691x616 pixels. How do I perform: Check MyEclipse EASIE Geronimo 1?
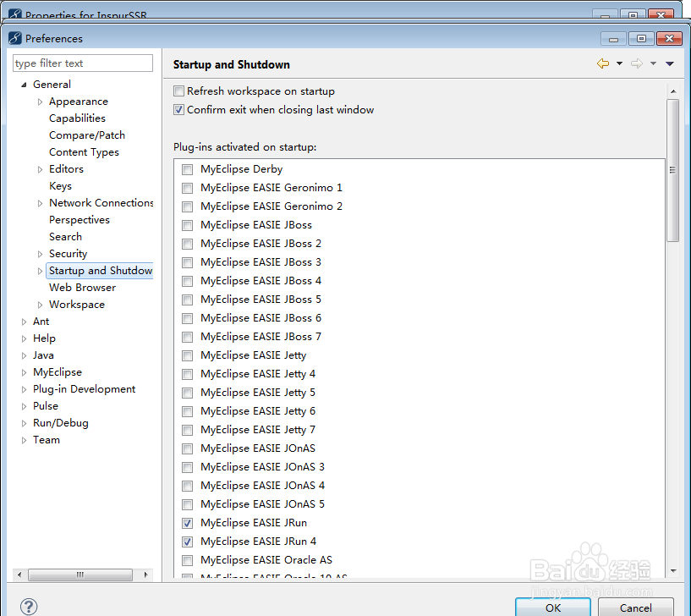tap(187, 188)
